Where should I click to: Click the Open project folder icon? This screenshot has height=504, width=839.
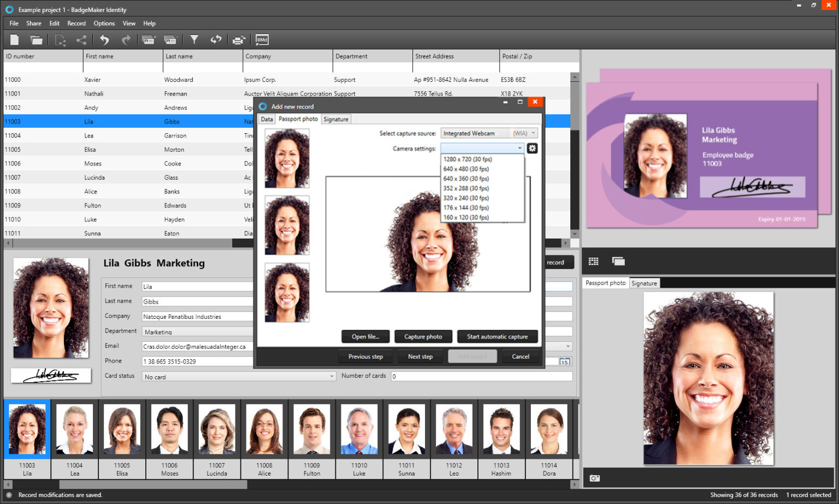tap(36, 39)
